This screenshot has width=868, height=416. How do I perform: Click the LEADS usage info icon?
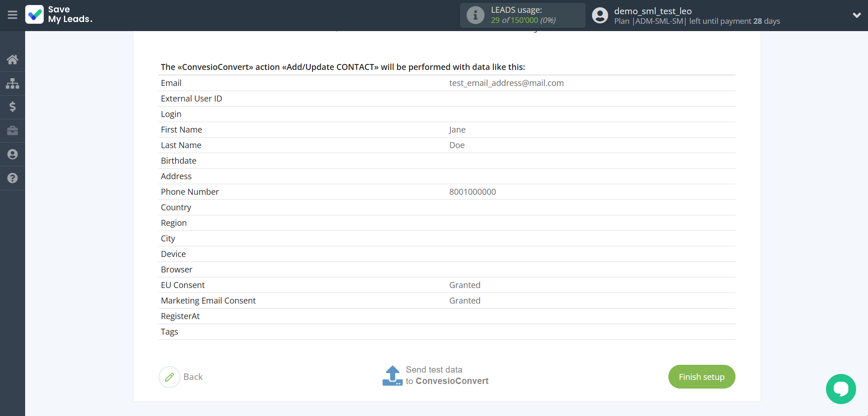(475, 15)
